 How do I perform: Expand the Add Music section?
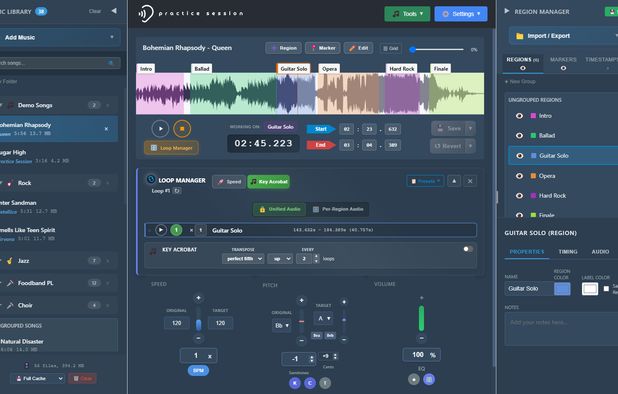coord(59,37)
